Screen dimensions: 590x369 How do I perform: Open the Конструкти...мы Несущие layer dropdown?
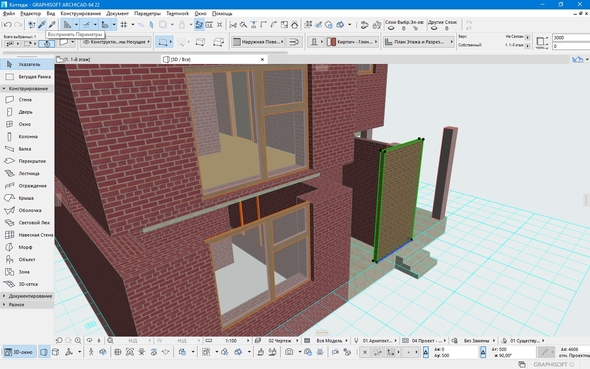(116, 42)
